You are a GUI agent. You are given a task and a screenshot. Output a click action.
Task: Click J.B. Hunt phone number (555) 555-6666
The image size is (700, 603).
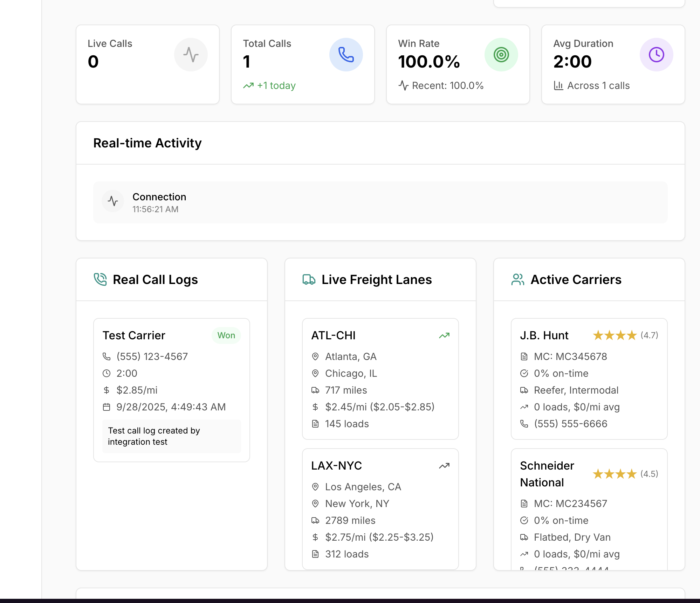click(x=570, y=424)
